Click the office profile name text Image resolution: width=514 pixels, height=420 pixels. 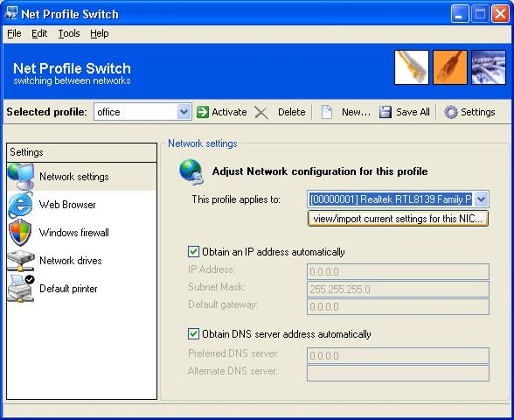coord(108,112)
